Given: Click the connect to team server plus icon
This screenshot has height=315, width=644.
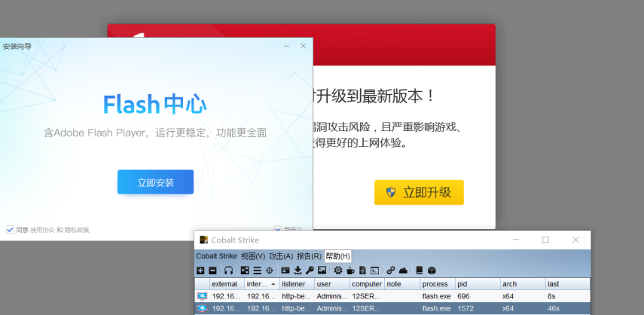Looking at the screenshot, I should pyautogui.click(x=200, y=271).
